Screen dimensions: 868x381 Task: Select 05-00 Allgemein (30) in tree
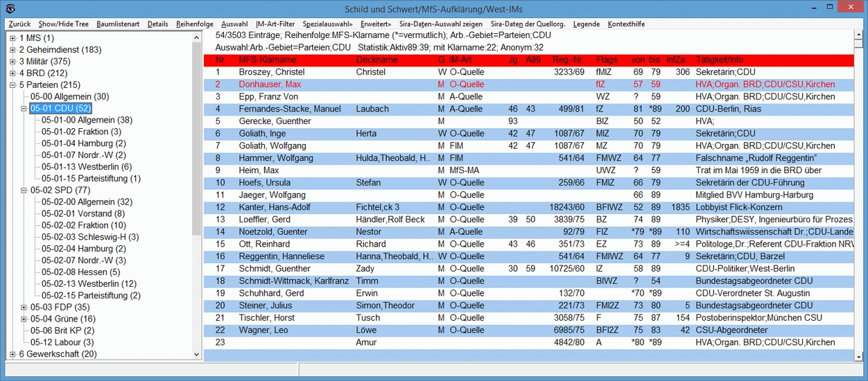69,97
